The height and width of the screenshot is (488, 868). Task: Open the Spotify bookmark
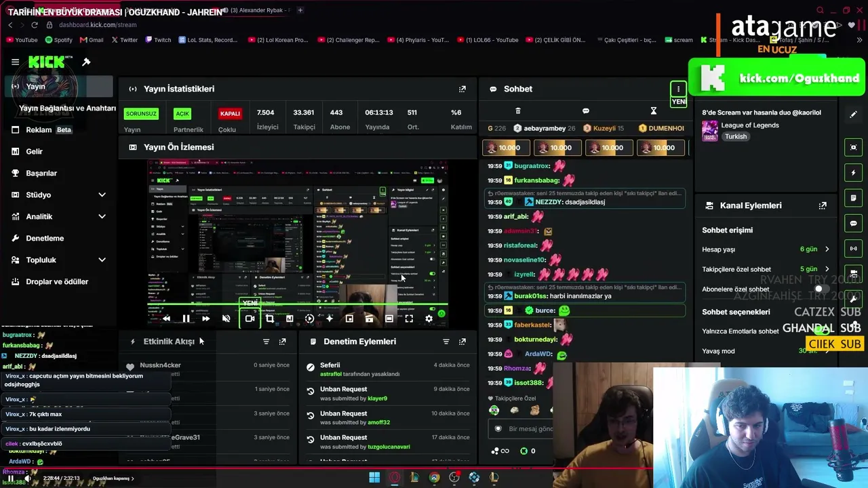pyautogui.click(x=58, y=40)
